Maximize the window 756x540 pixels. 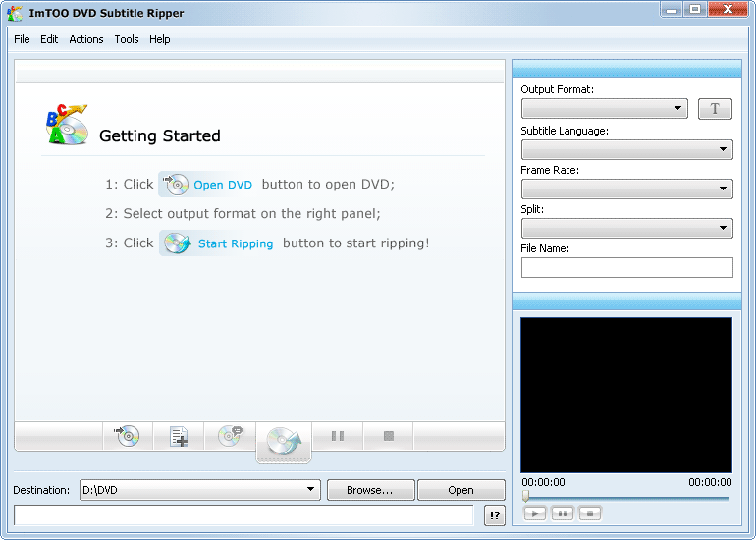(695, 9)
